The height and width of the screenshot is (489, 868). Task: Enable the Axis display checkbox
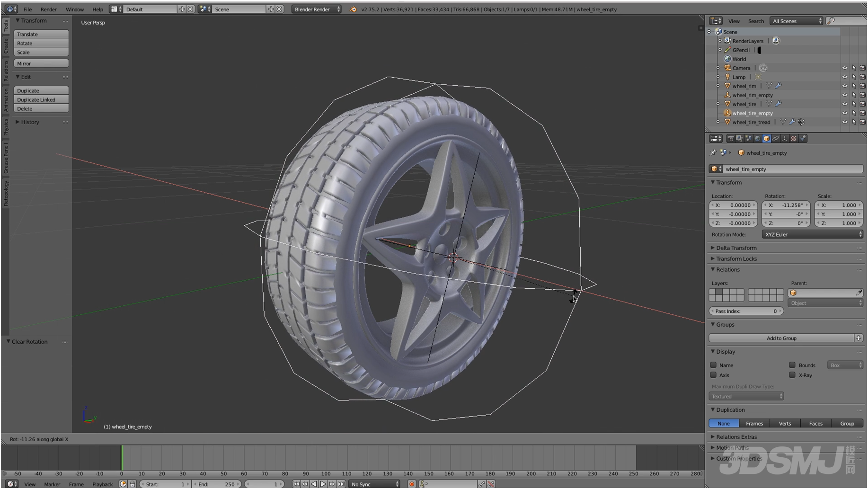pos(713,375)
